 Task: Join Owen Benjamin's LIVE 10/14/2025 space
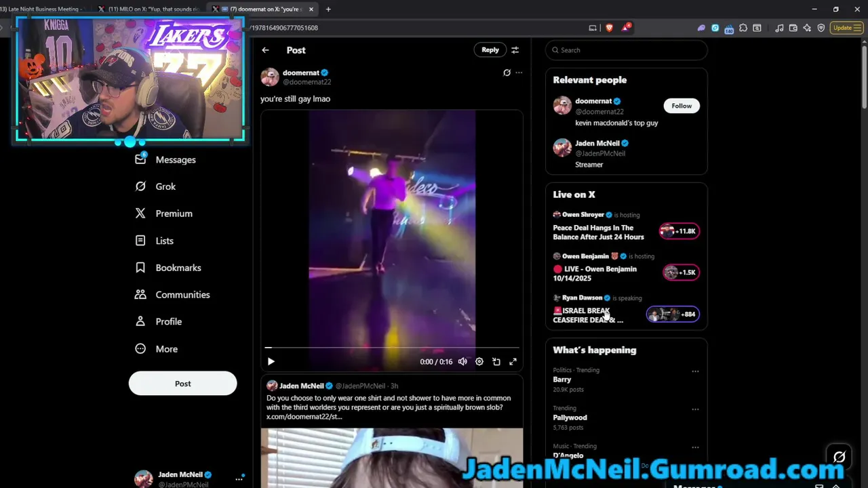(595, 274)
